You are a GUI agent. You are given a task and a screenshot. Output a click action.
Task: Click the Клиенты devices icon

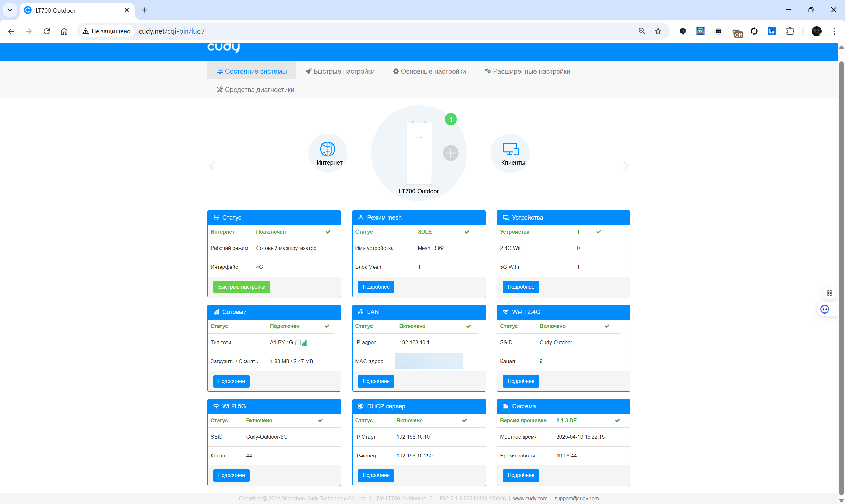(510, 149)
